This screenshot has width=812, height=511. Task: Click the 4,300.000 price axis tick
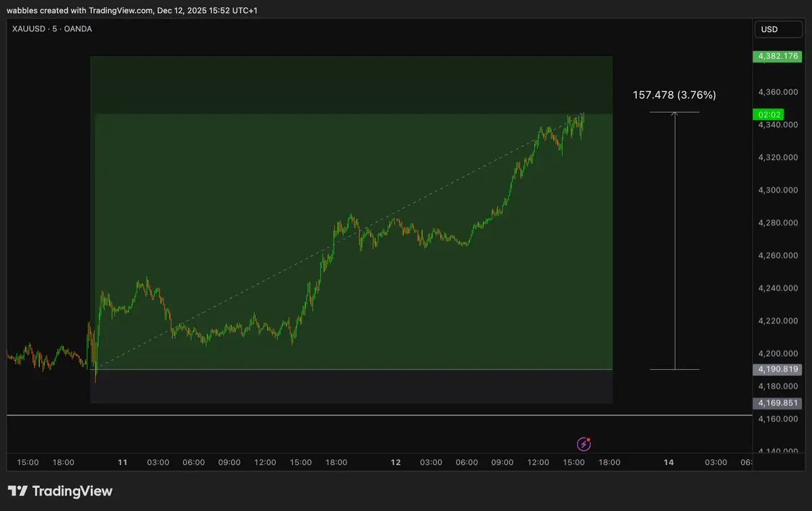(x=778, y=190)
